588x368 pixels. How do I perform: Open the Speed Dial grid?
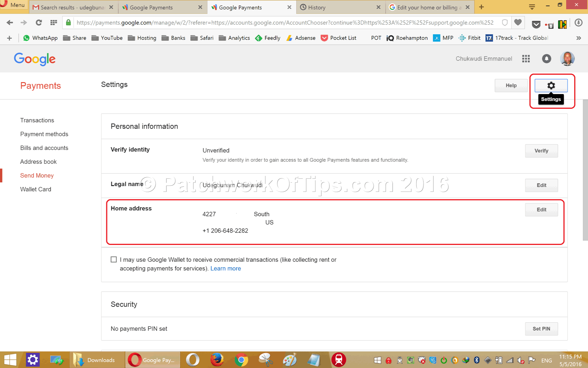[54, 23]
